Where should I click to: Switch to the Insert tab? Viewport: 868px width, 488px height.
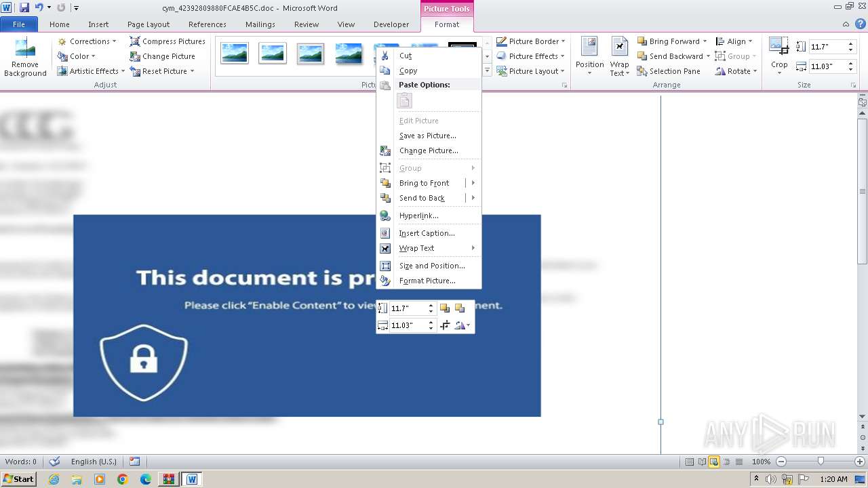coord(98,24)
